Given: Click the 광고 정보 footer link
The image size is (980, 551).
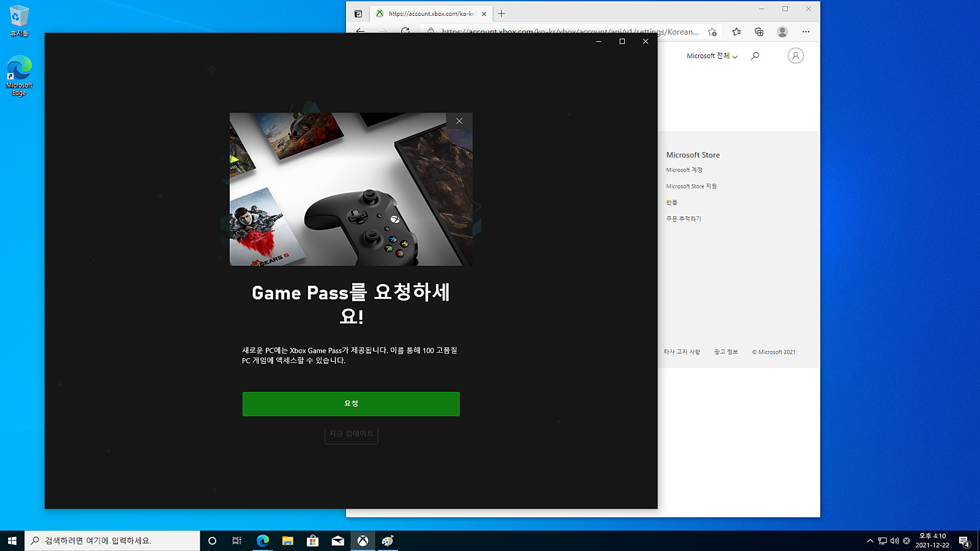Looking at the screenshot, I should coord(726,352).
